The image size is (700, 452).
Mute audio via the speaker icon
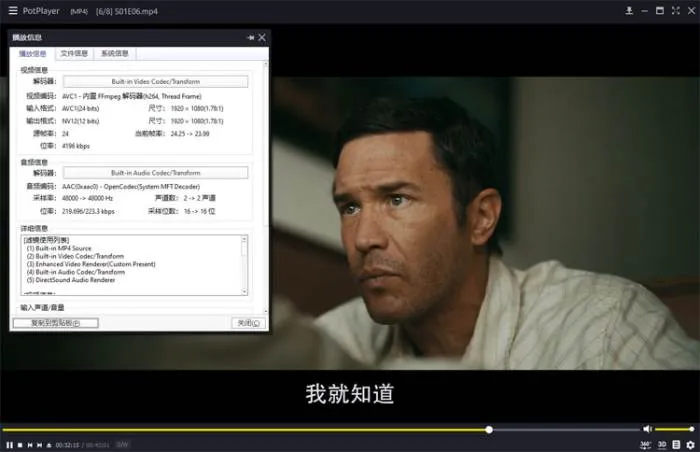click(x=647, y=429)
